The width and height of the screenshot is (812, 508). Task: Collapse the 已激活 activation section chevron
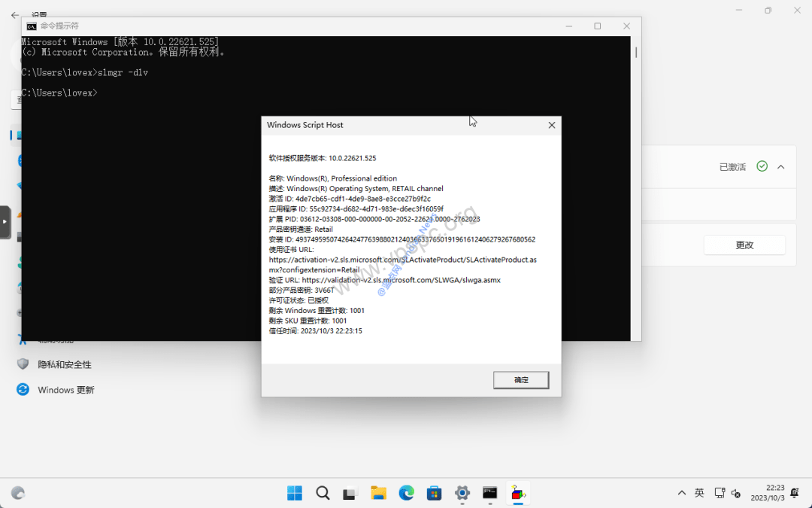[781, 167]
